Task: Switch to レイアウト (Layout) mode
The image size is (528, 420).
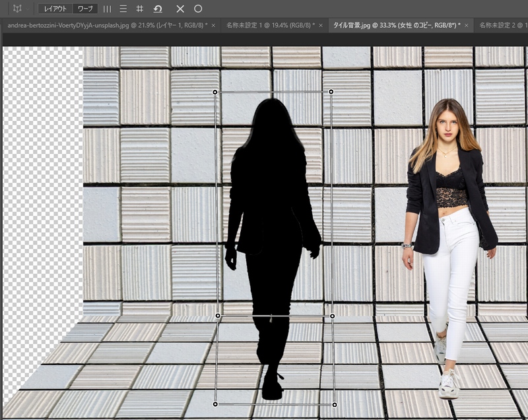Action: (x=54, y=9)
